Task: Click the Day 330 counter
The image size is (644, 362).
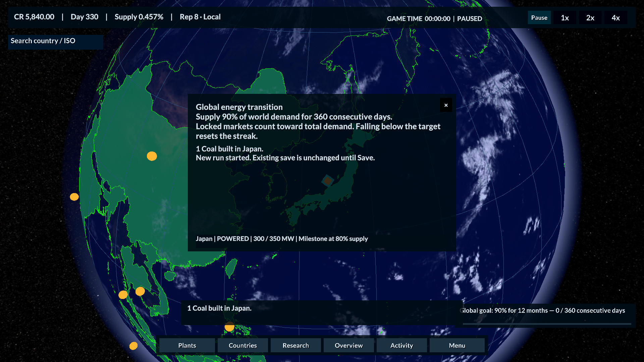Action: (x=85, y=17)
